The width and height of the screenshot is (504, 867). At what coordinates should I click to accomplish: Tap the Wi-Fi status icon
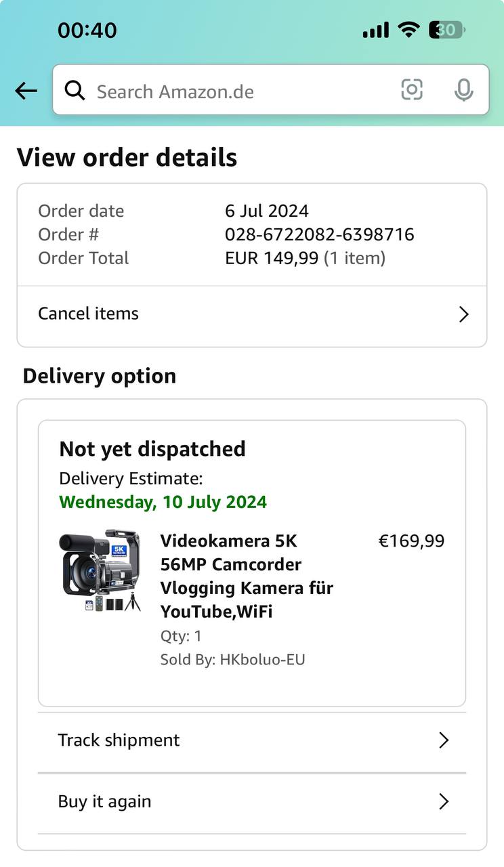tap(408, 29)
